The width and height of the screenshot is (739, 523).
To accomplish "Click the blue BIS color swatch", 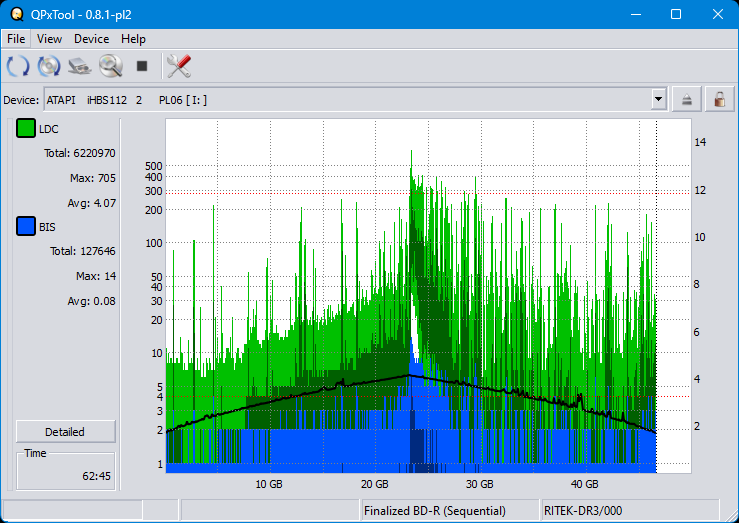I will pos(26,227).
